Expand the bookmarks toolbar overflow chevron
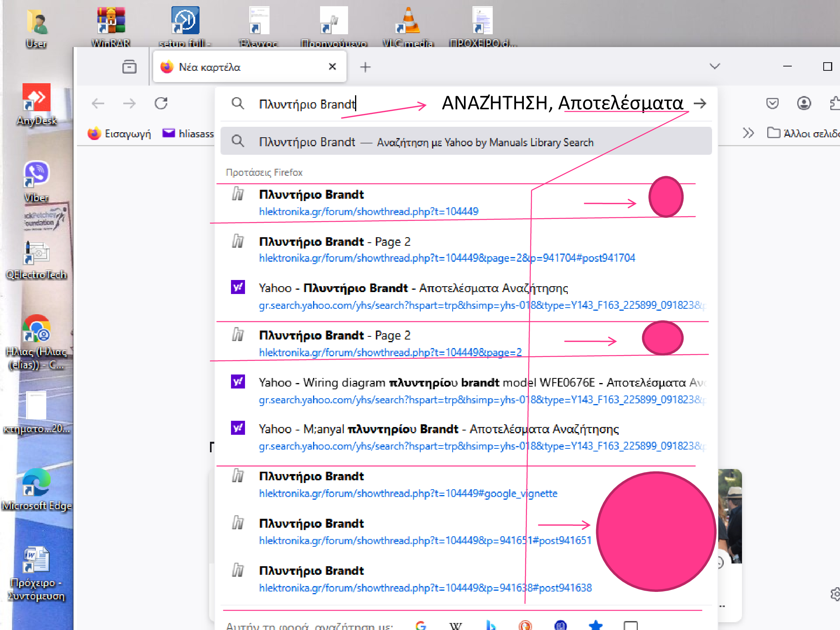 [x=748, y=133]
